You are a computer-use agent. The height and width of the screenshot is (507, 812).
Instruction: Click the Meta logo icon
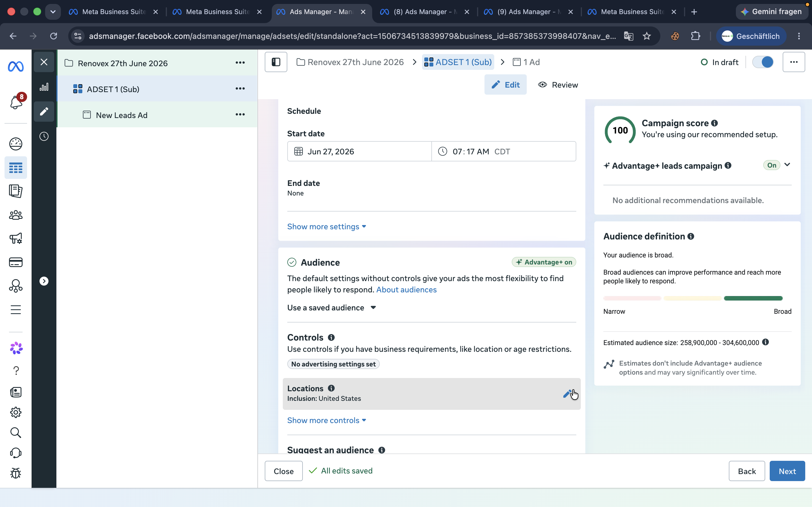coord(16,66)
